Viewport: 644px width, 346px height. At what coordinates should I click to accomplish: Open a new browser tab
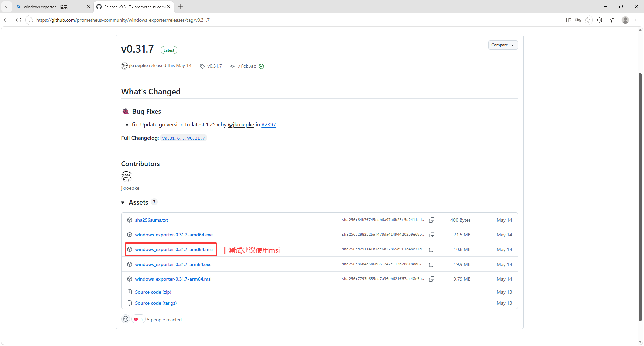coord(181,7)
